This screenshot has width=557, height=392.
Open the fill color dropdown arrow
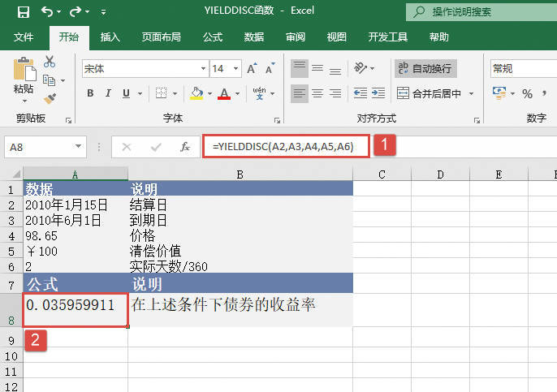click(210, 94)
